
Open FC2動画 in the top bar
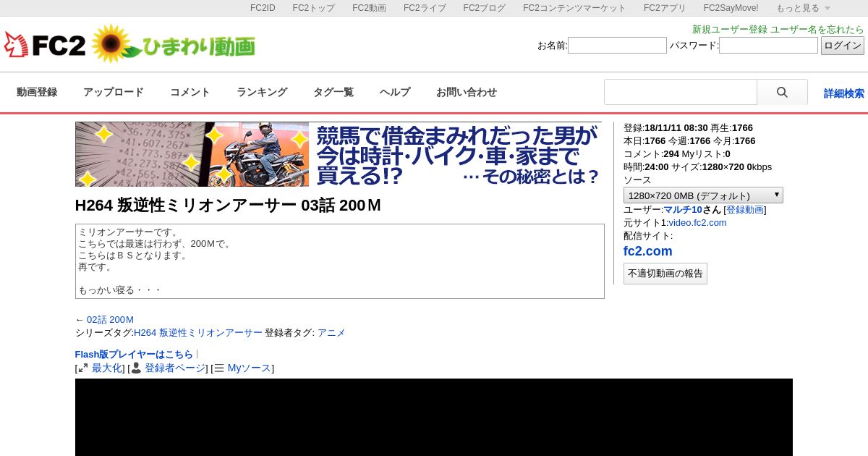(369, 8)
